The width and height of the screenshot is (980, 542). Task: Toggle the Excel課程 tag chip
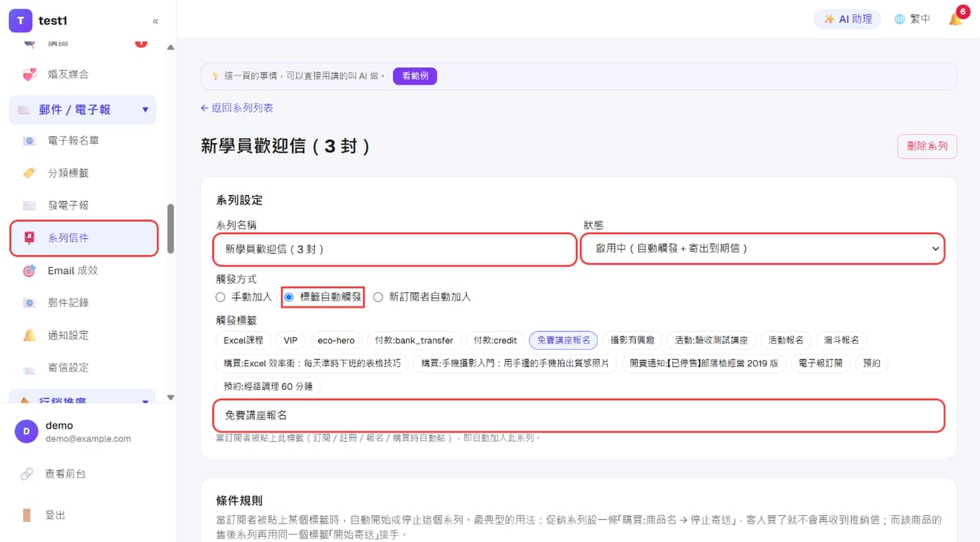click(x=244, y=340)
